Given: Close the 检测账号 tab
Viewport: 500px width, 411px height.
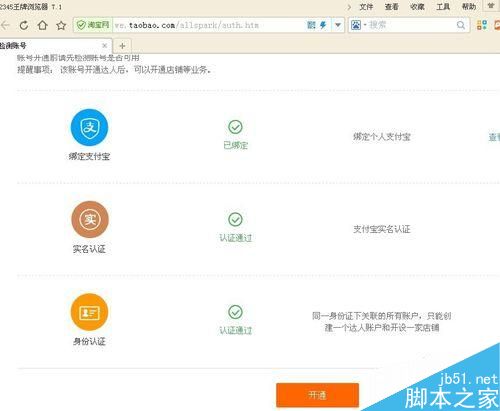Looking at the screenshot, I should (x=105, y=45).
